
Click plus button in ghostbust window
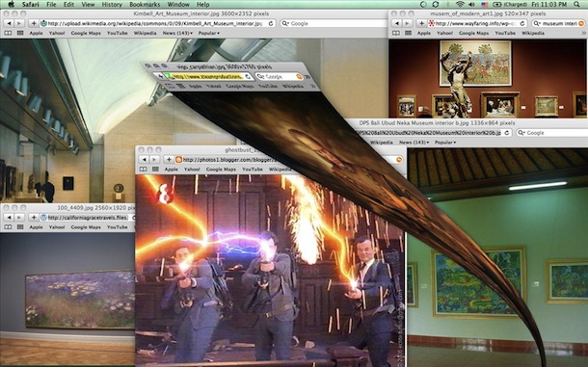(x=169, y=160)
